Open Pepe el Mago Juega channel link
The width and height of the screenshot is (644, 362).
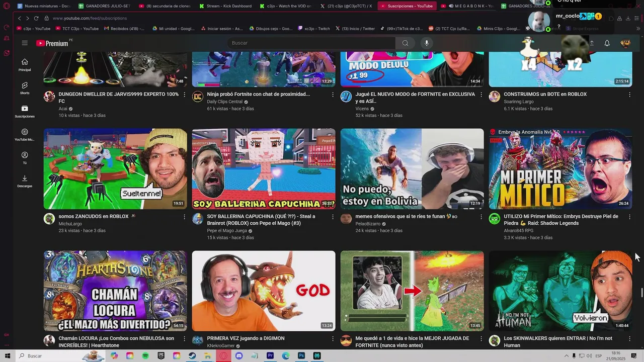point(227,231)
